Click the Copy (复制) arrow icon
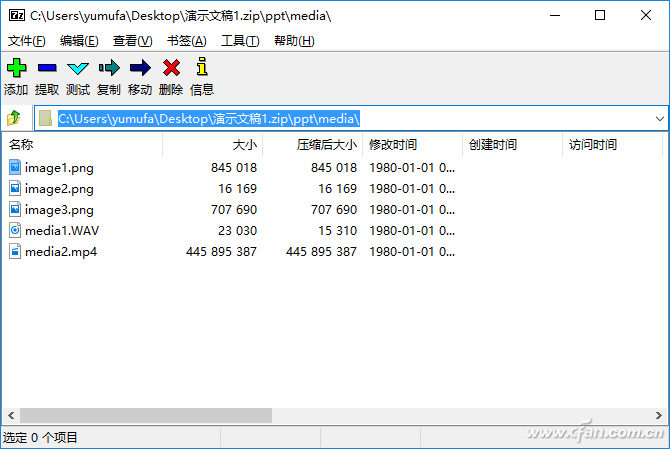This screenshot has width=670, height=449. (x=109, y=68)
